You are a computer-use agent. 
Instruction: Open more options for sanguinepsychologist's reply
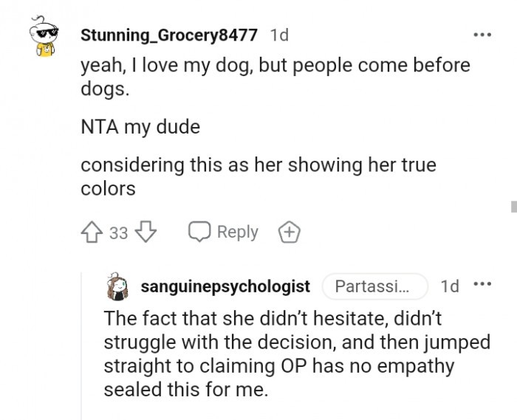pos(482,286)
